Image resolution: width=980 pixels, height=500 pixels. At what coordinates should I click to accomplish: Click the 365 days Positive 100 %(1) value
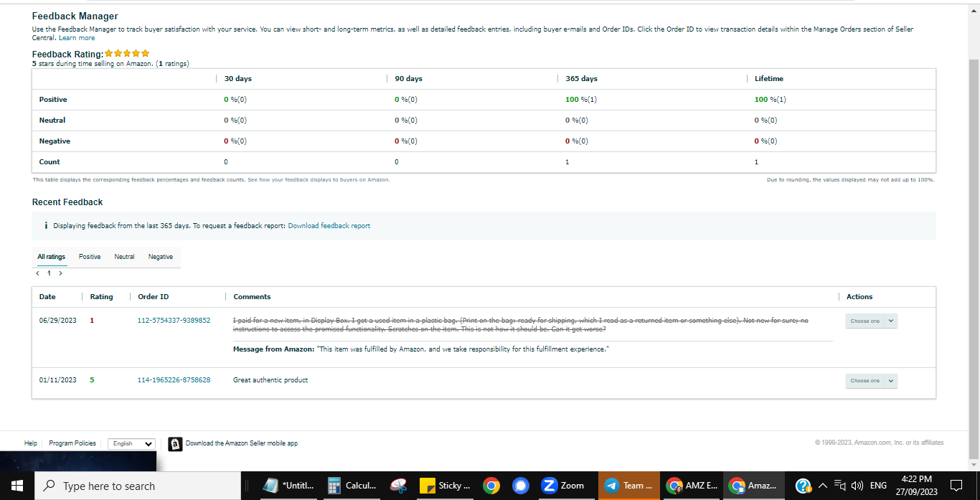(581, 99)
